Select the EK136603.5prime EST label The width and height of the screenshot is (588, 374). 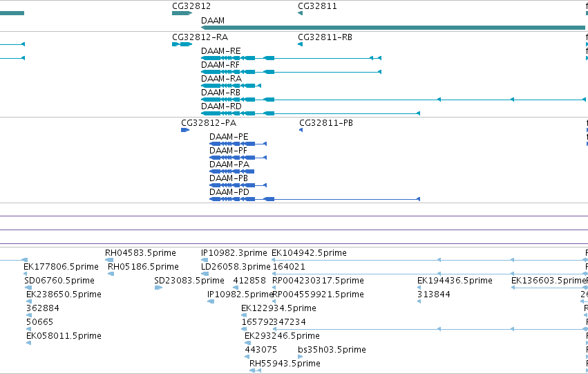click(549, 281)
